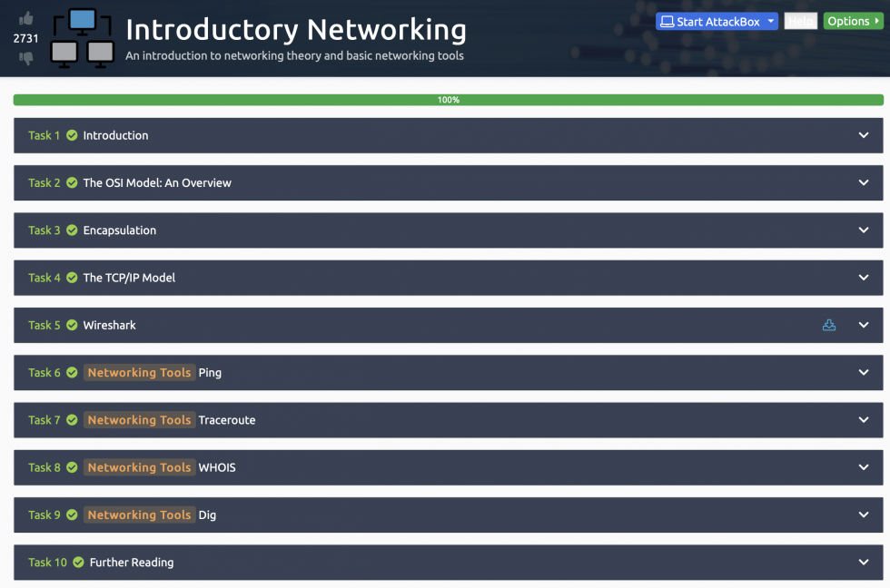The height and width of the screenshot is (588, 890).
Task: Open the Options menu button
Action: pyautogui.click(x=853, y=21)
